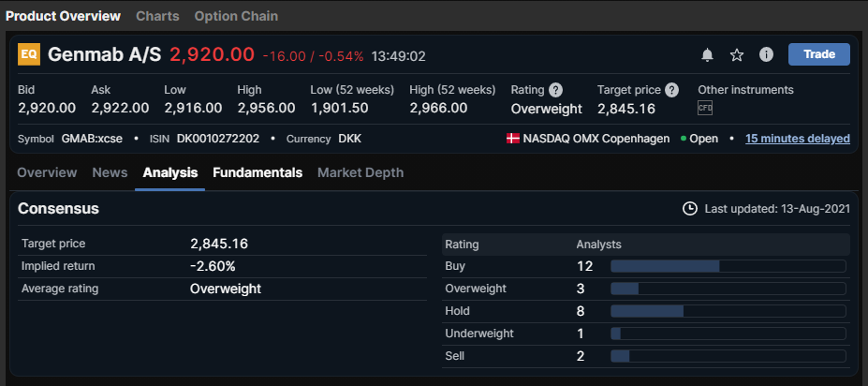Click the Genmab A/S instrument name
Viewport: 868px width, 386px height.
click(104, 54)
